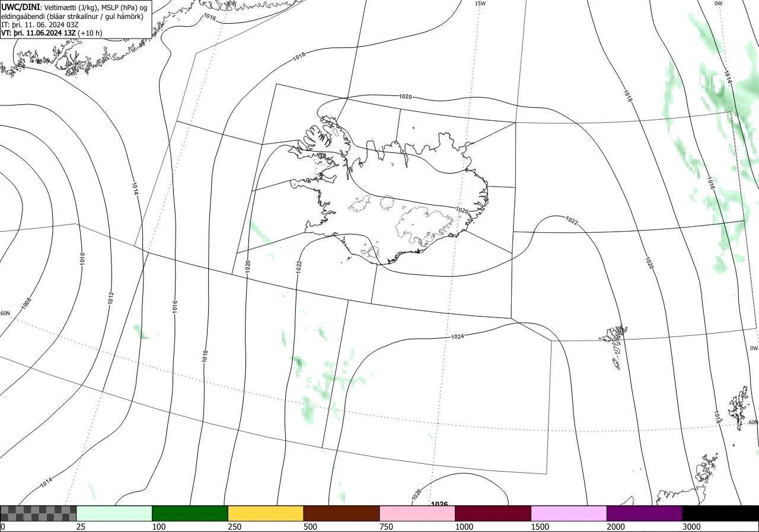Viewport: 759px width, 532px height.
Task: Click the legend value "1500"
Action: [540, 527]
